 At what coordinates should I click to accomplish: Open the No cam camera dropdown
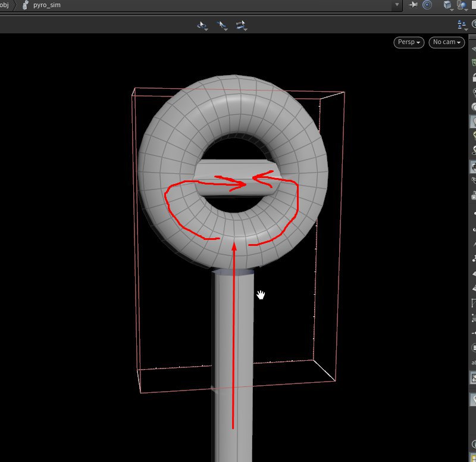(x=447, y=42)
